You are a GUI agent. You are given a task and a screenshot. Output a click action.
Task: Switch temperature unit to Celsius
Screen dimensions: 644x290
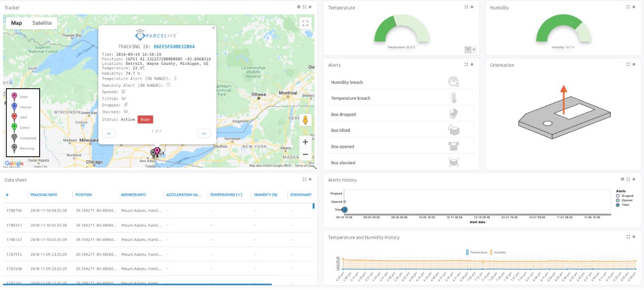[467, 50]
